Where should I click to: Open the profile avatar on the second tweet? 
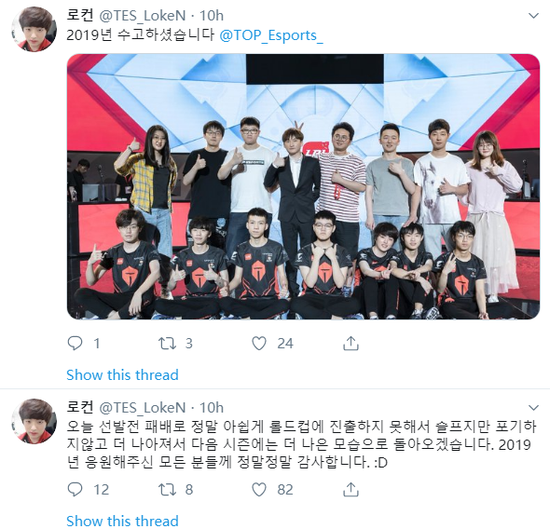(x=34, y=421)
